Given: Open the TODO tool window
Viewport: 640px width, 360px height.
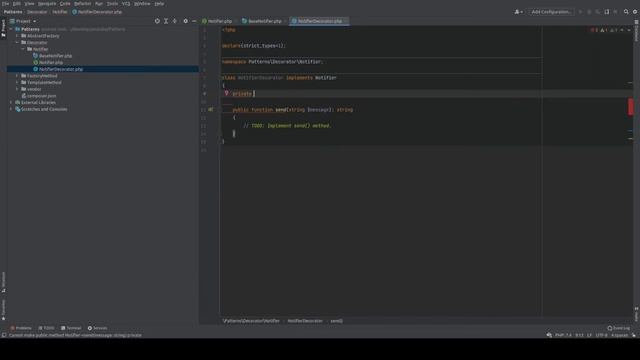Looking at the screenshot, I should coord(46,328).
